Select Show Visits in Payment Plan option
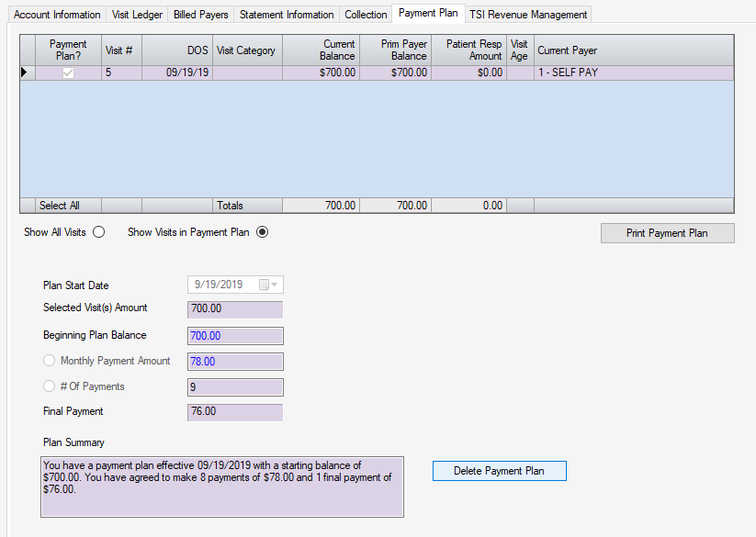 pyautogui.click(x=263, y=232)
